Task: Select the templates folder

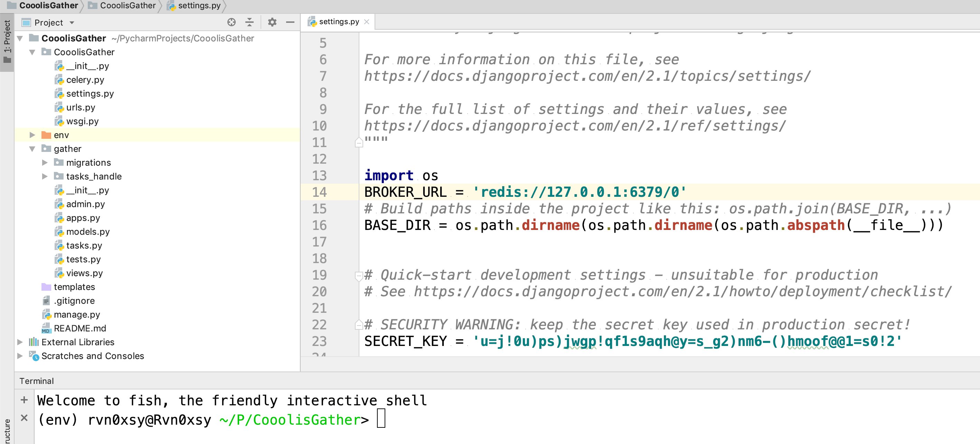Action: (74, 287)
